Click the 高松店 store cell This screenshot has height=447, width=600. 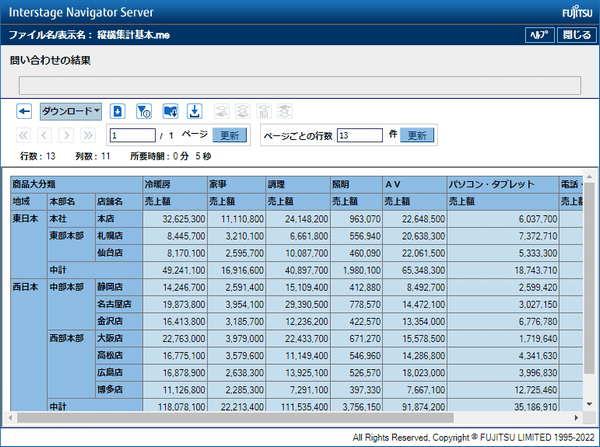(119, 356)
